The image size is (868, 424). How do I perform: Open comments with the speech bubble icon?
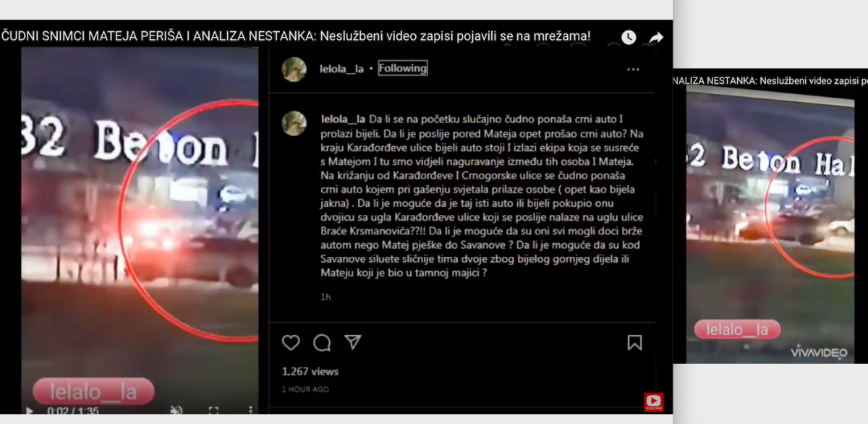pos(322,342)
